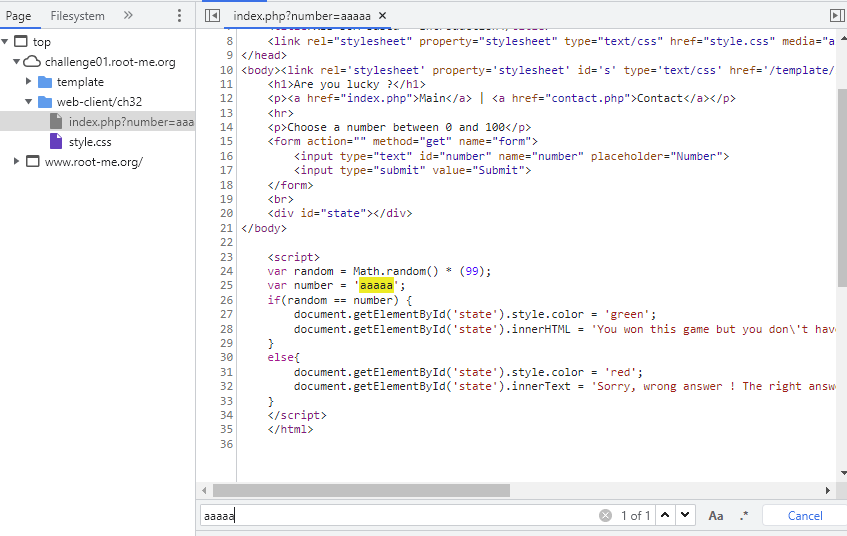Switch to the Filesystem tab
The width and height of the screenshot is (847, 536).
point(78,16)
